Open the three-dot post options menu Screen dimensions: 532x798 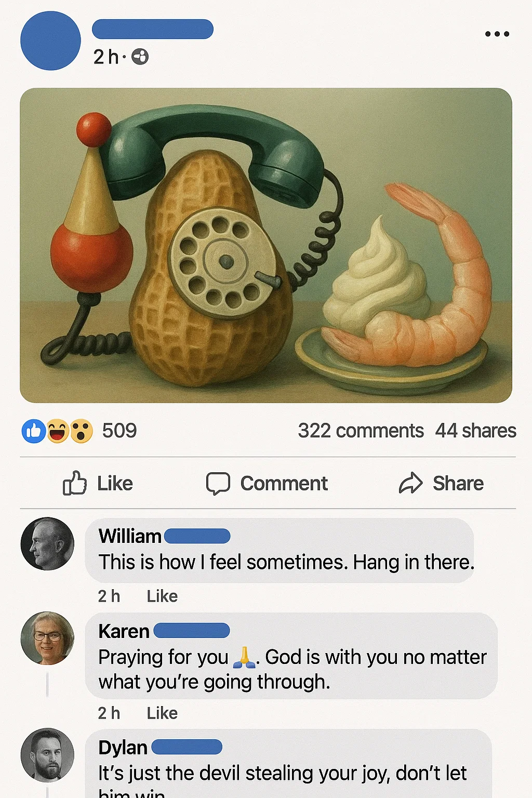(497, 34)
